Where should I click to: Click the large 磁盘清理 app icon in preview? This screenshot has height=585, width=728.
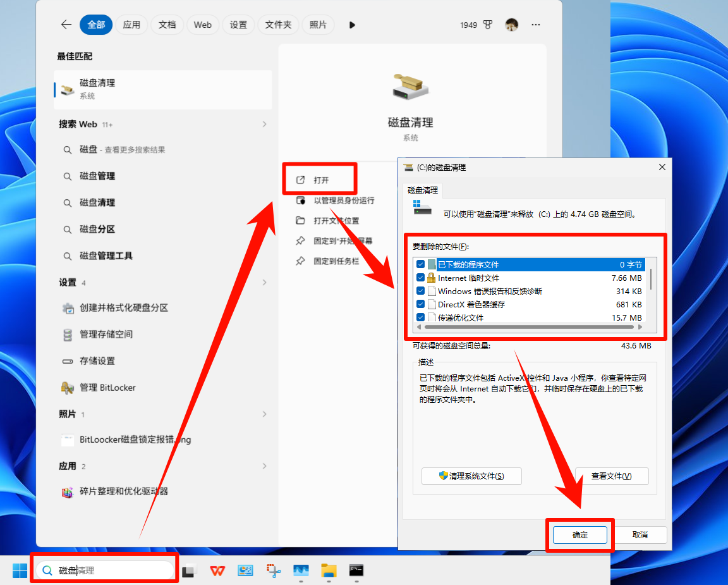click(410, 87)
